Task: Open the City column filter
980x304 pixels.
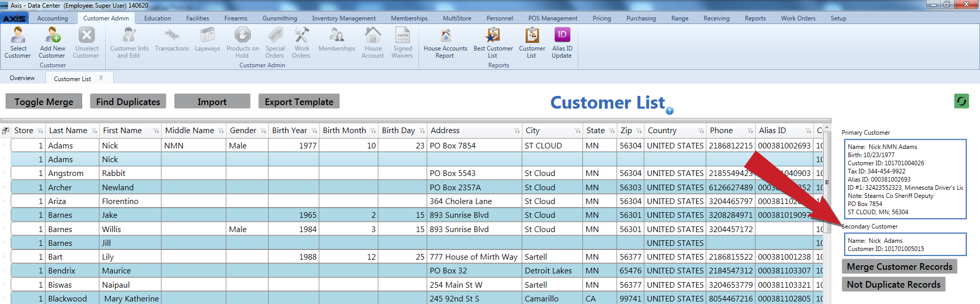Action: (578, 131)
